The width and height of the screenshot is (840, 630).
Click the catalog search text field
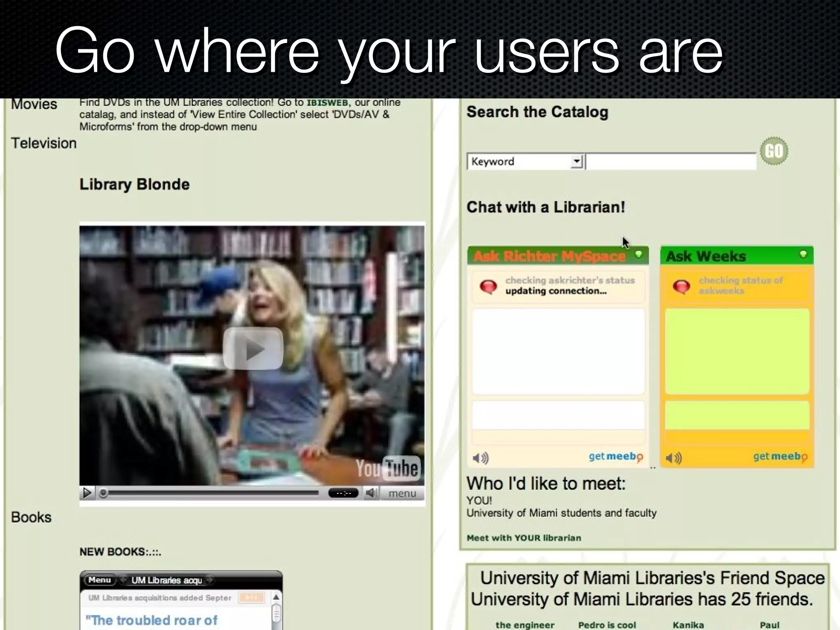(671, 161)
